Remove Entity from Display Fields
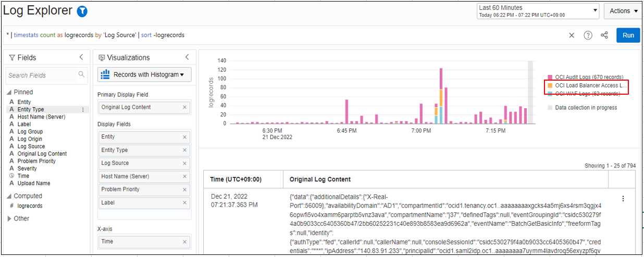Screen dimensions: 644x257 pyautogui.click(x=184, y=137)
